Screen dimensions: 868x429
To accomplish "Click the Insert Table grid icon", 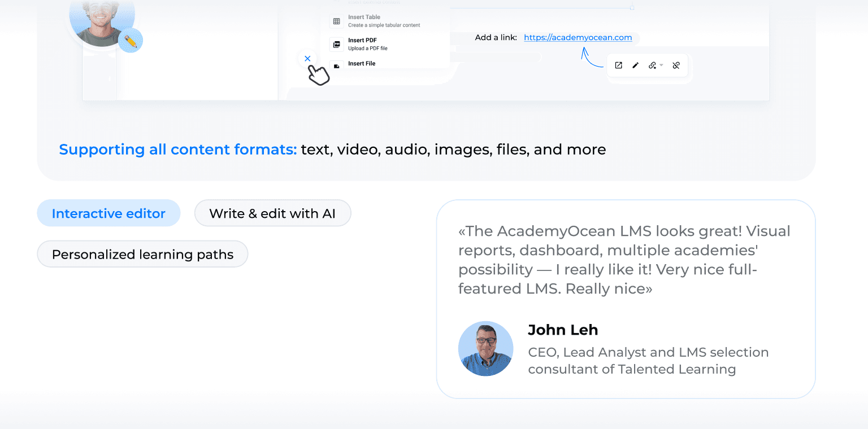I will (x=336, y=21).
